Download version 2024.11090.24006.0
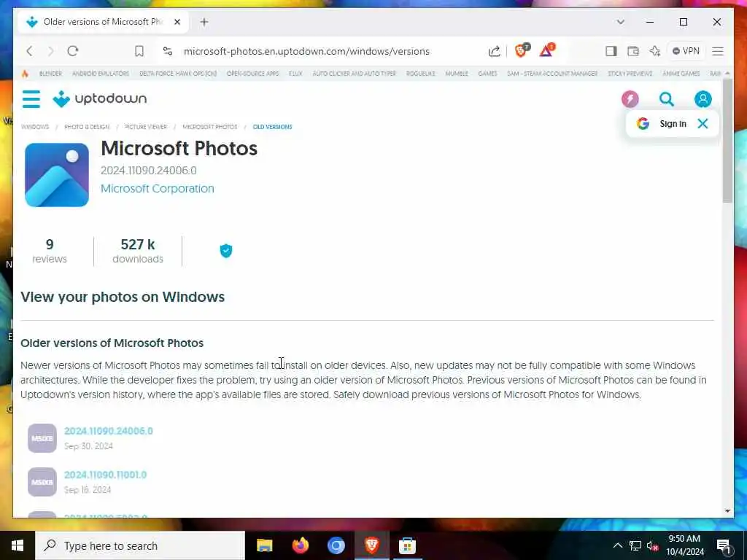 pos(109,431)
